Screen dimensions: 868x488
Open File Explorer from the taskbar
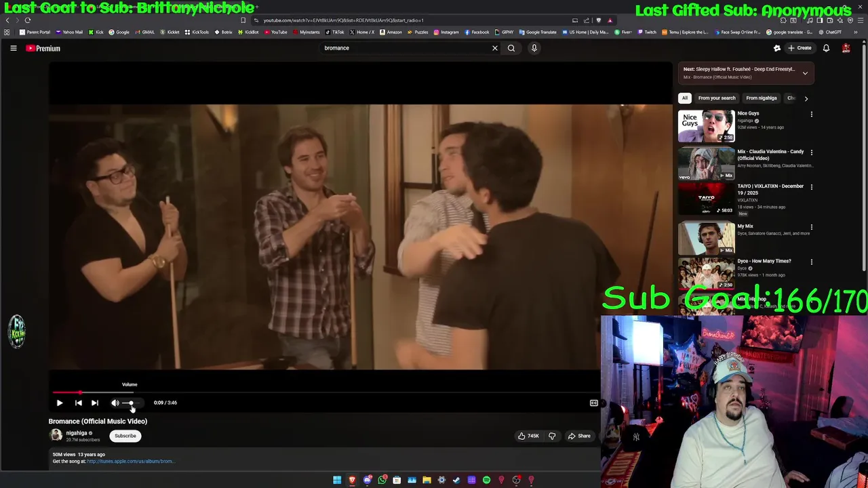[x=427, y=480]
